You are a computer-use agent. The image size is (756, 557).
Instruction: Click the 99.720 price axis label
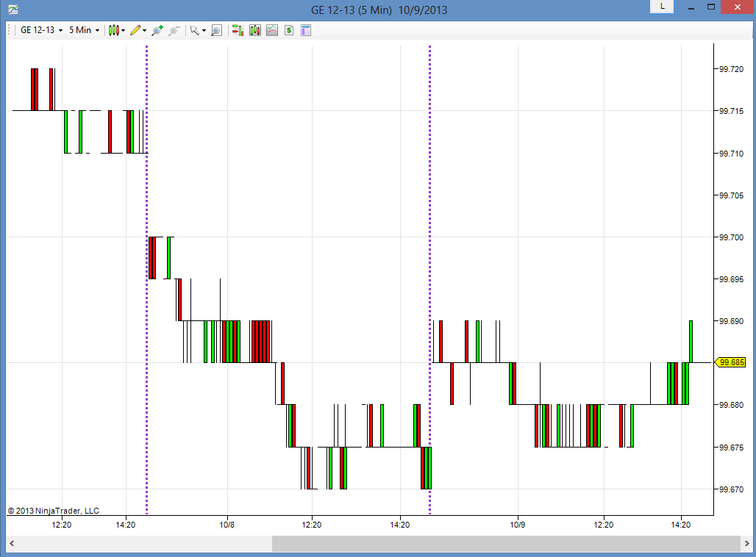click(x=731, y=69)
